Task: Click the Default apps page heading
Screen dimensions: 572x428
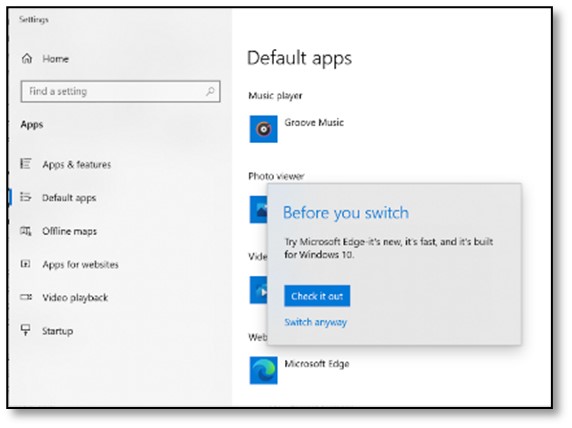Action: (299, 58)
